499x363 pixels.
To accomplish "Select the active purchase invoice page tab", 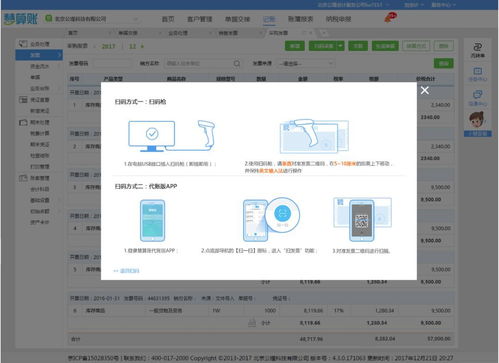I will tap(278, 33).
